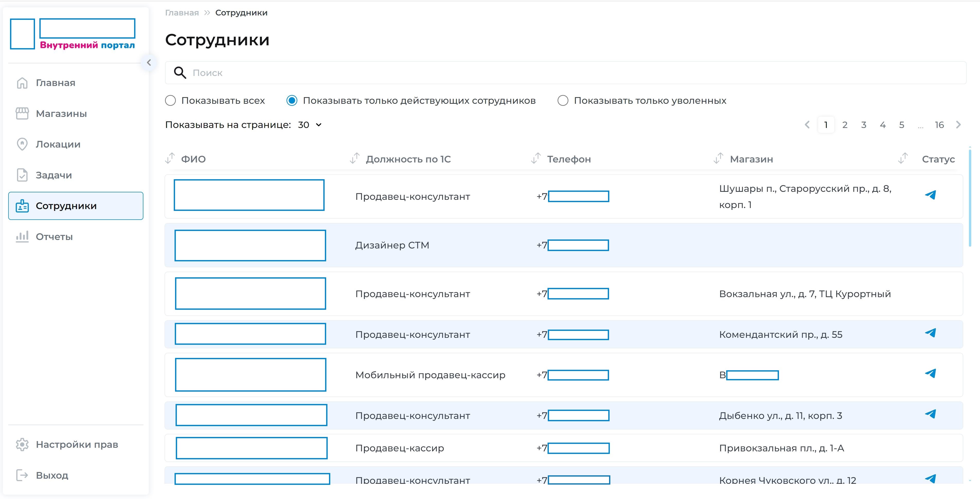The height and width of the screenshot is (499, 980).
Task: Click Telegram icon in Мобильный продавец-кассир row
Action: [x=930, y=373]
